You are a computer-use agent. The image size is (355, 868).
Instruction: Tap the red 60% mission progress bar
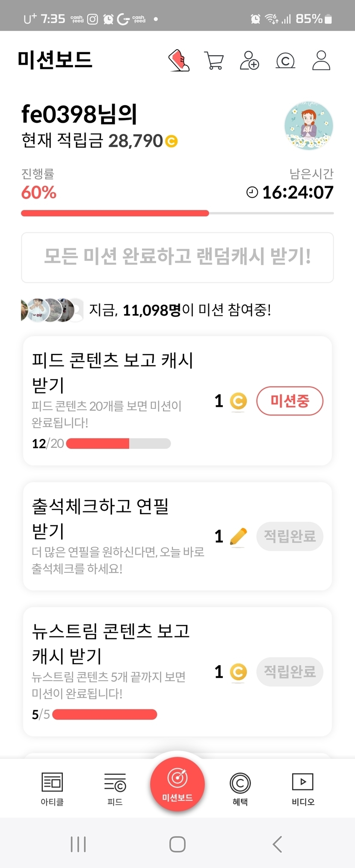[115, 213]
